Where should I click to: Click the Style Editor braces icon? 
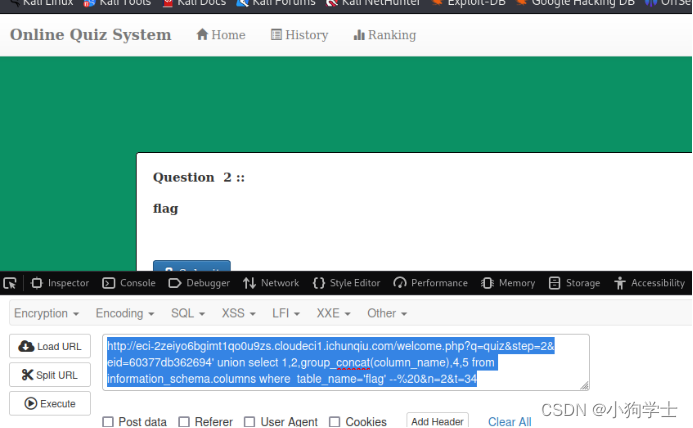click(319, 283)
